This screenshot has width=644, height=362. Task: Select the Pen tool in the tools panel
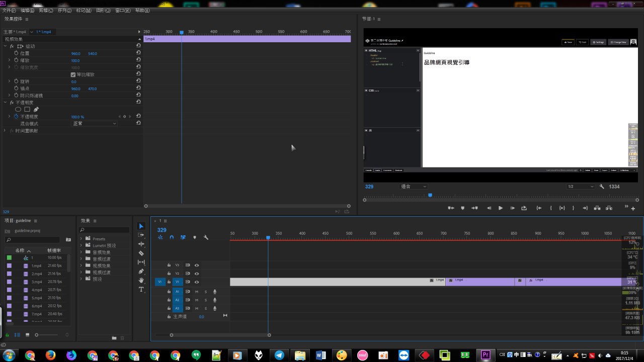pos(141,271)
